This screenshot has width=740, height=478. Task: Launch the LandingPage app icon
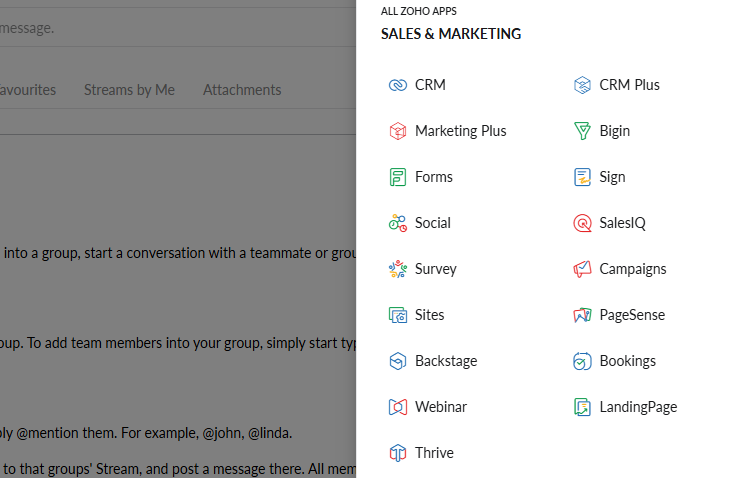(x=582, y=407)
